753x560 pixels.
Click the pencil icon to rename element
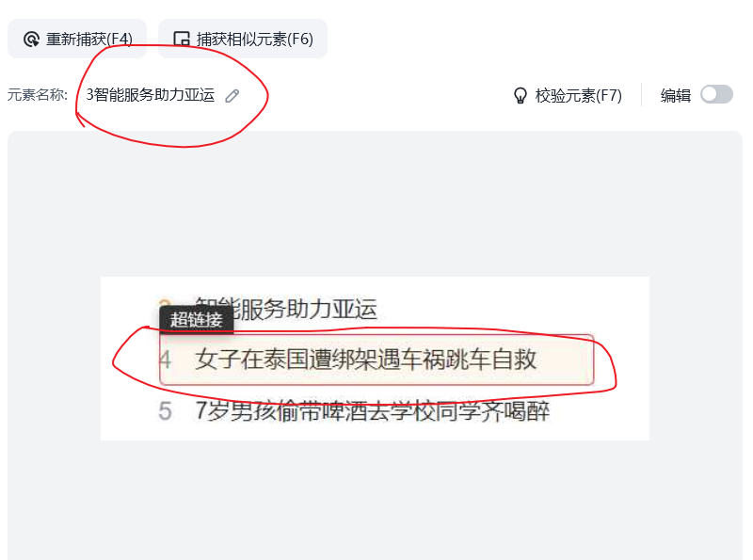[232, 96]
